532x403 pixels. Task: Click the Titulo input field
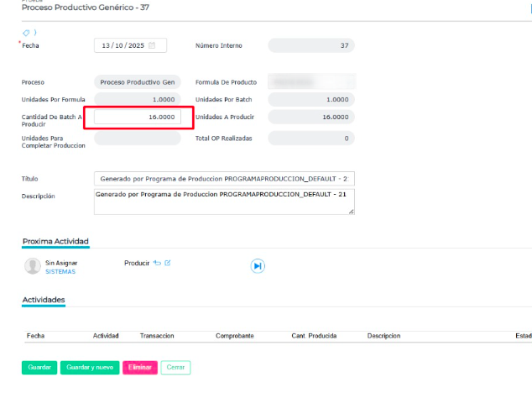click(224, 179)
